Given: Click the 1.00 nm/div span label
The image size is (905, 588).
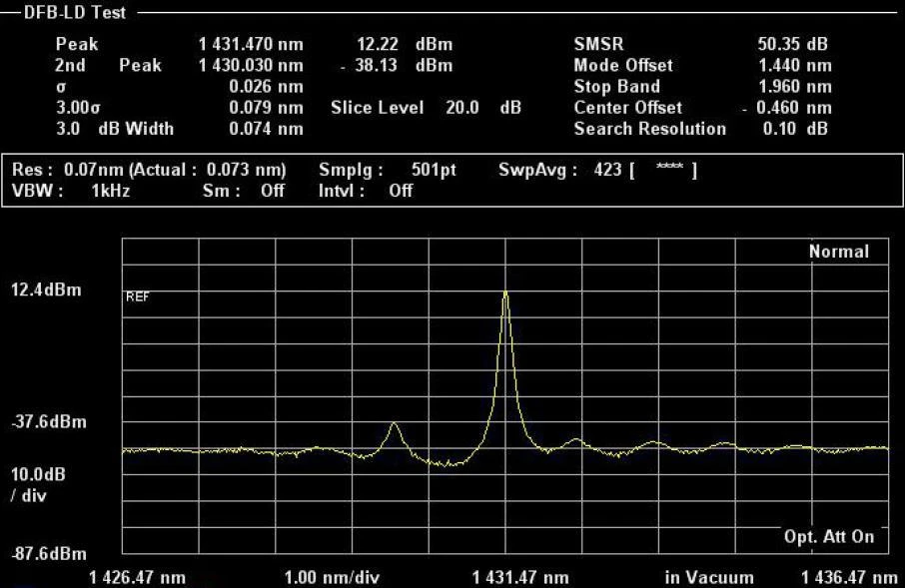Looking at the screenshot, I should [x=331, y=577].
